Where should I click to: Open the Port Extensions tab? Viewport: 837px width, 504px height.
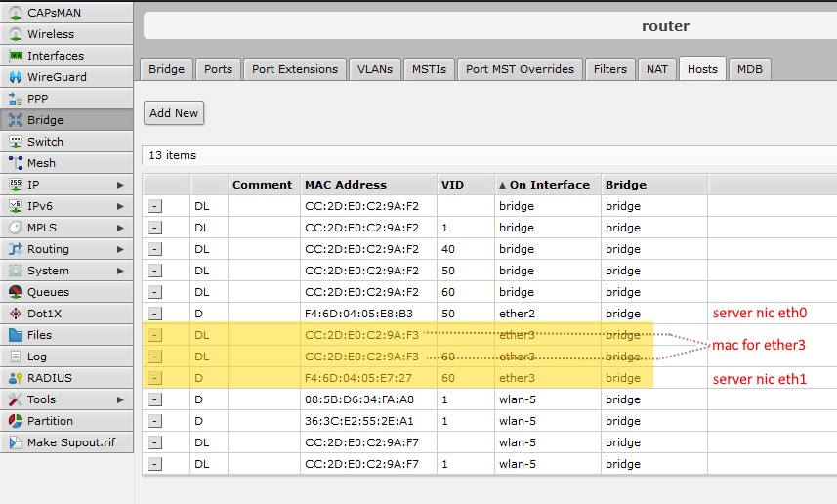point(295,69)
